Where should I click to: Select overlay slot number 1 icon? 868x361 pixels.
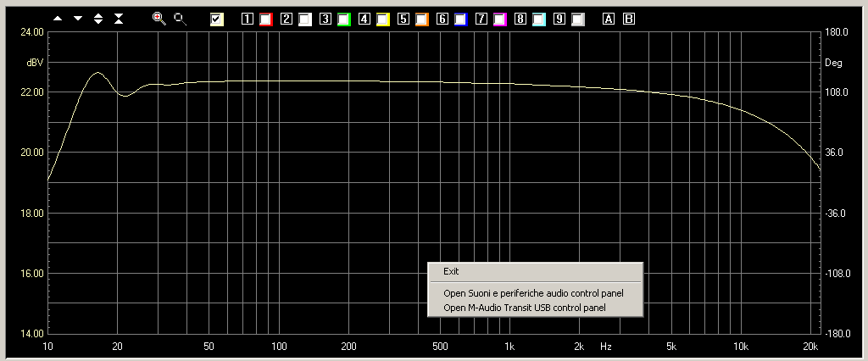click(x=248, y=19)
